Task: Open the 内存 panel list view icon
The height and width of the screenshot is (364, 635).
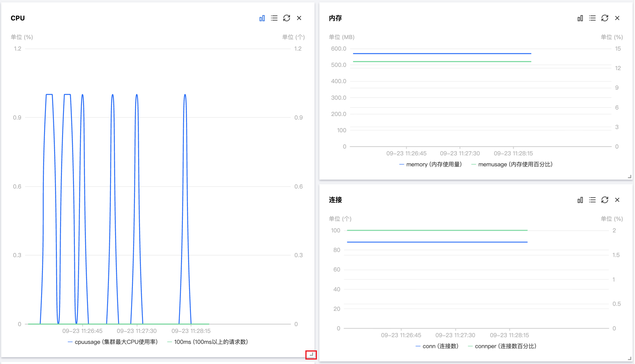Action: tap(592, 18)
